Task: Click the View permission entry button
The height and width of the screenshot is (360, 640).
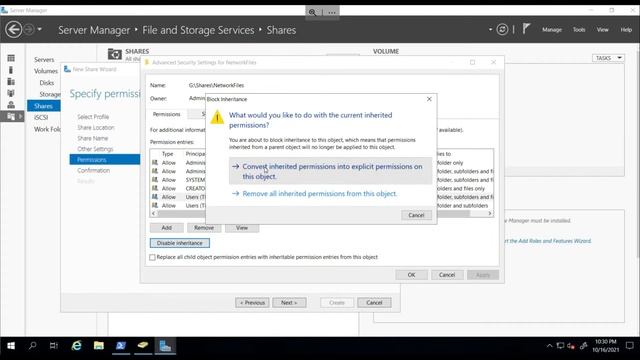Action: click(x=242, y=228)
